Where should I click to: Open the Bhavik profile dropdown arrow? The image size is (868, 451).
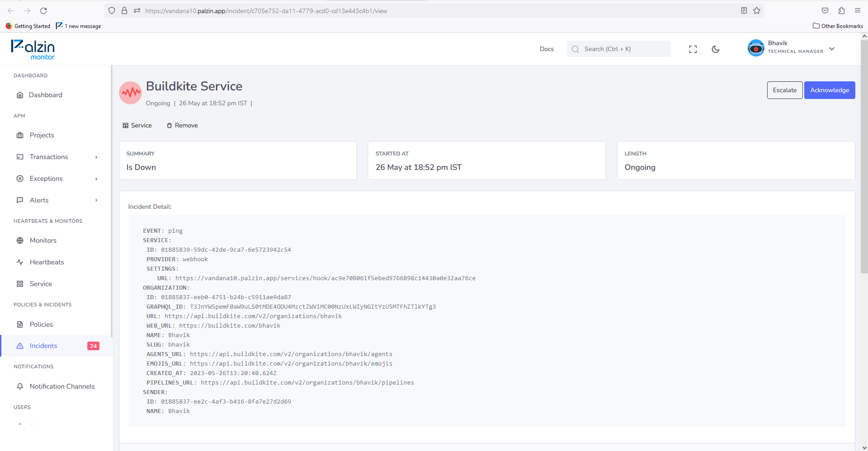[x=831, y=49]
